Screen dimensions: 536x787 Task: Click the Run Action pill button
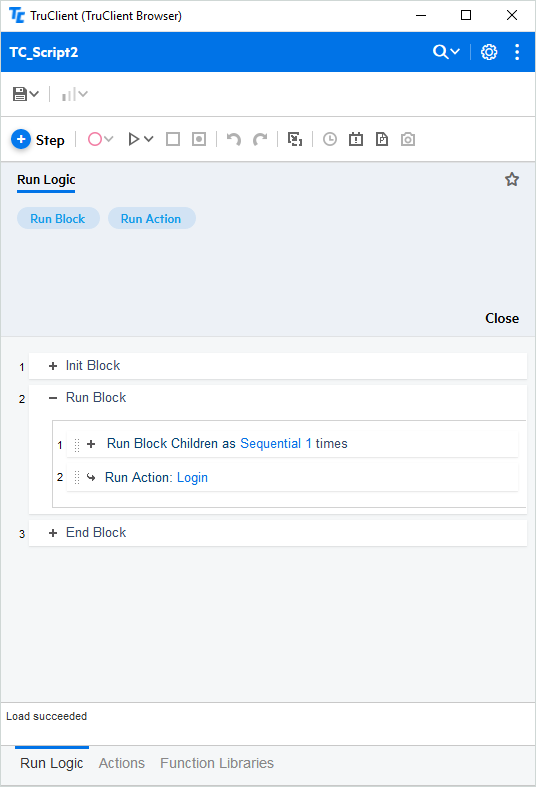pos(151,218)
